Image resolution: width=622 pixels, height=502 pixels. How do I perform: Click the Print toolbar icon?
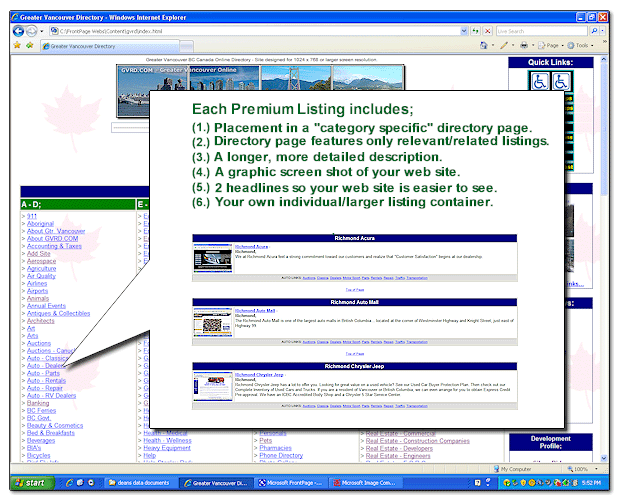[x=525, y=46]
